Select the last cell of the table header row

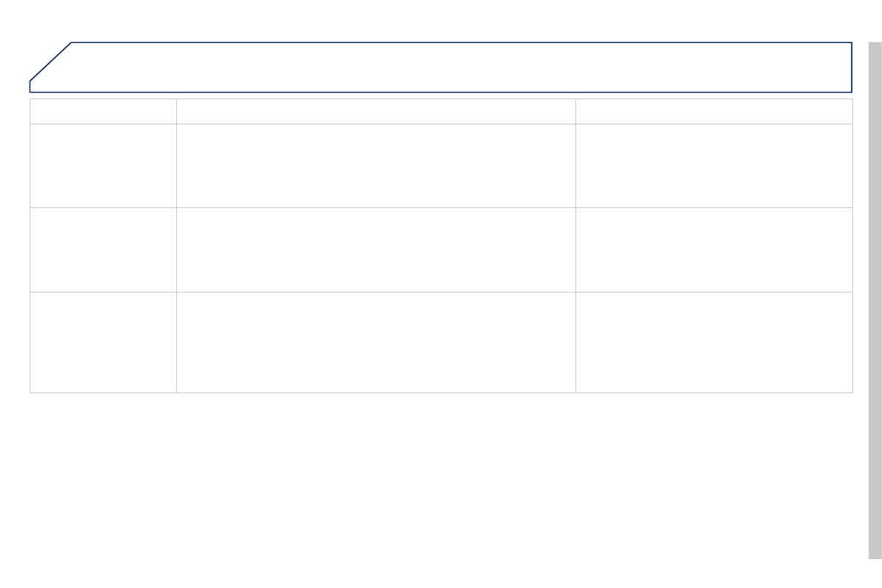coord(714,111)
